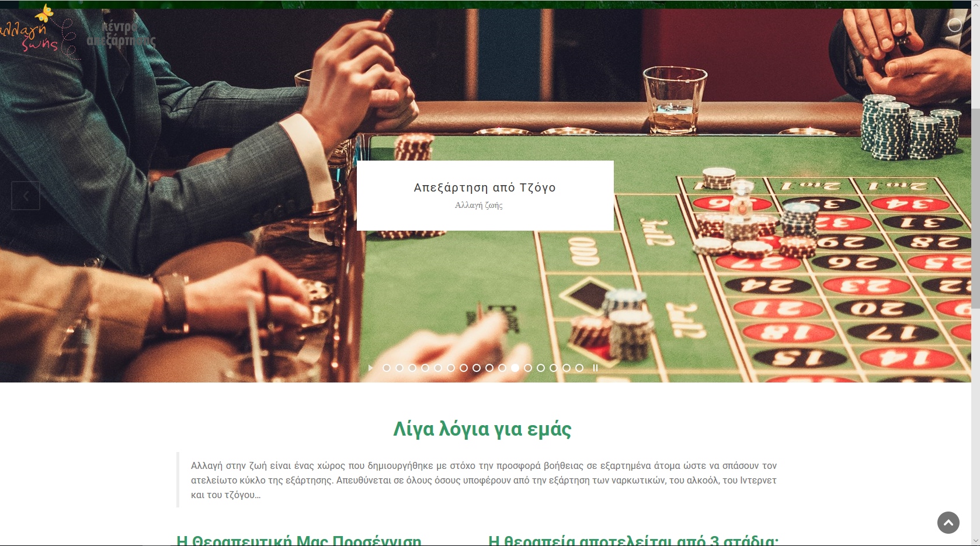Select the active filled slide dot
The image size is (980, 546).
pos(515,368)
